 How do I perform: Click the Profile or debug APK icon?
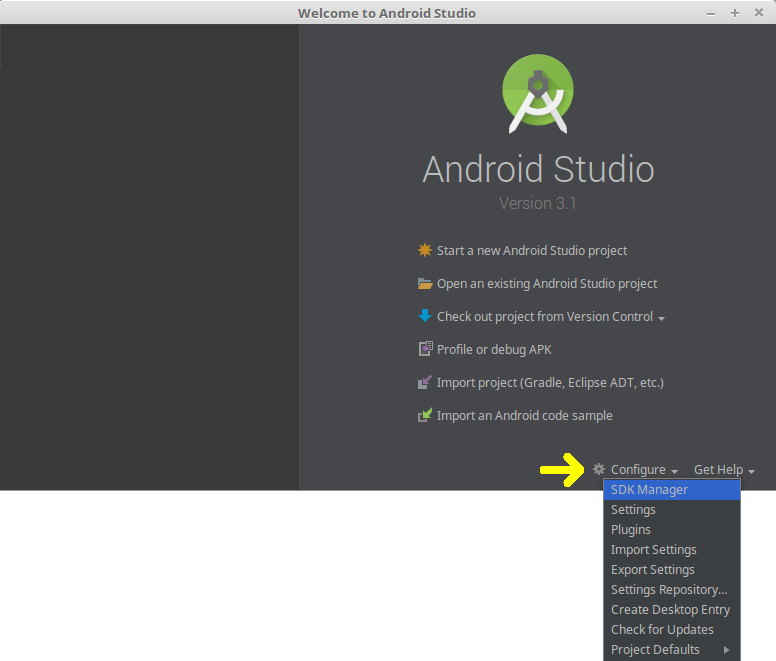(x=425, y=349)
